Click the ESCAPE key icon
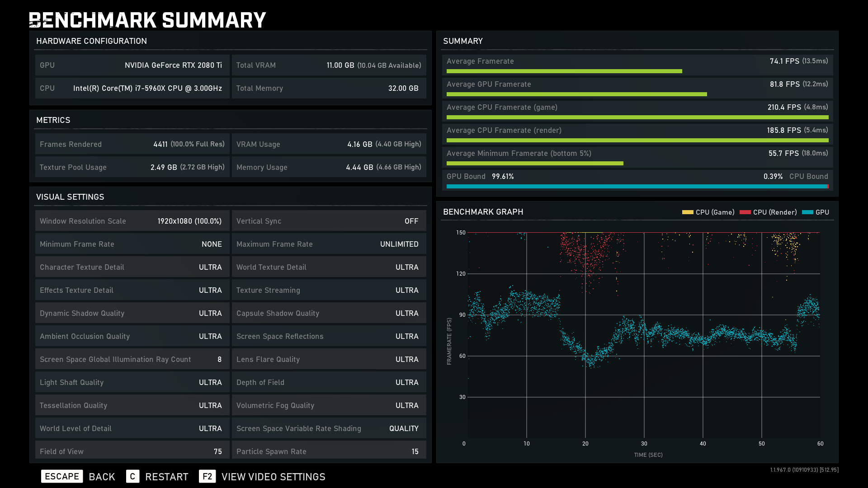868x488 pixels. (x=62, y=476)
